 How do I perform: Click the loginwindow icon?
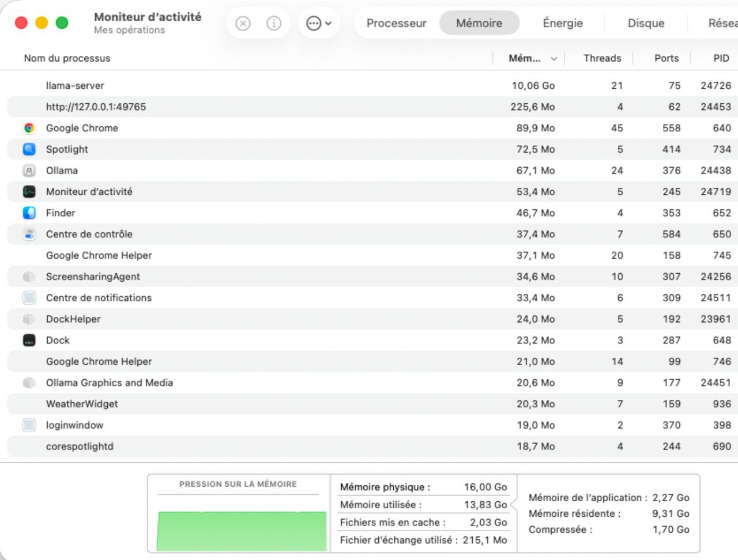pos(29,425)
